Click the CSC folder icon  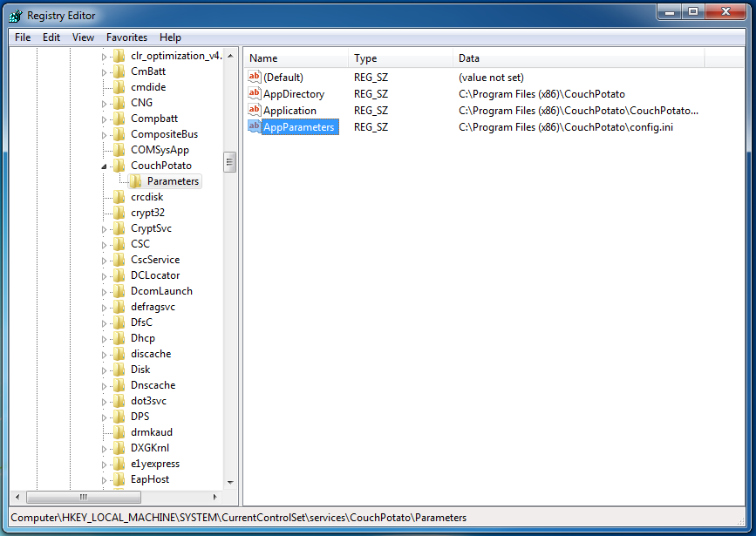click(x=119, y=244)
